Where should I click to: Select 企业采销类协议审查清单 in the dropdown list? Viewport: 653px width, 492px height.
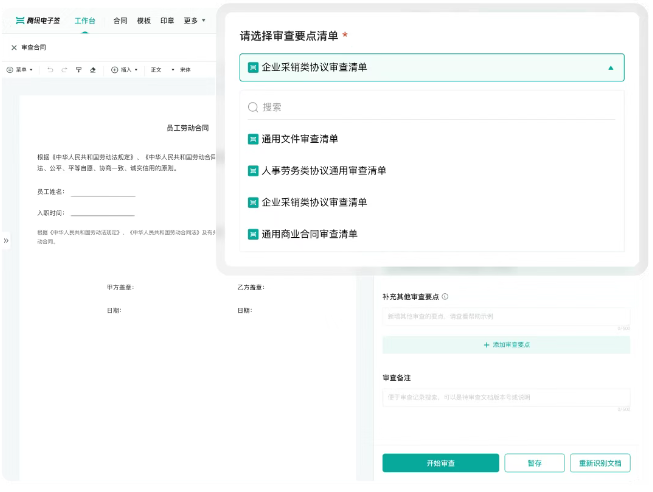click(431, 202)
